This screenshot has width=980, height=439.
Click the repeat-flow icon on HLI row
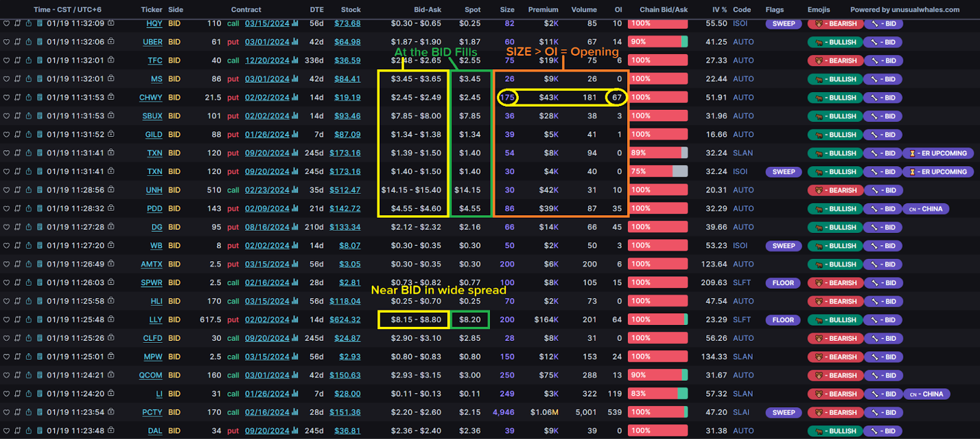[17, 301]
